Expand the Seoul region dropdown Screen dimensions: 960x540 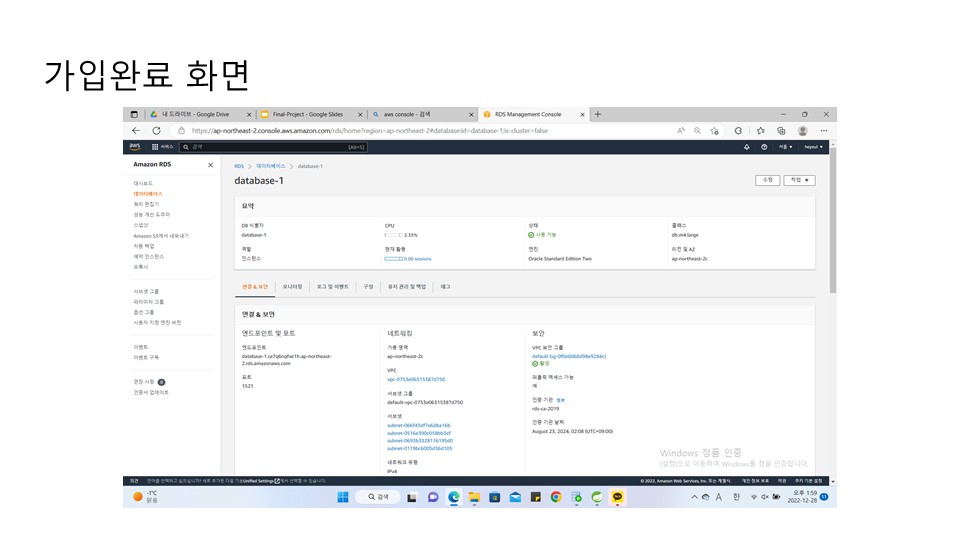(x=786, y=147)
